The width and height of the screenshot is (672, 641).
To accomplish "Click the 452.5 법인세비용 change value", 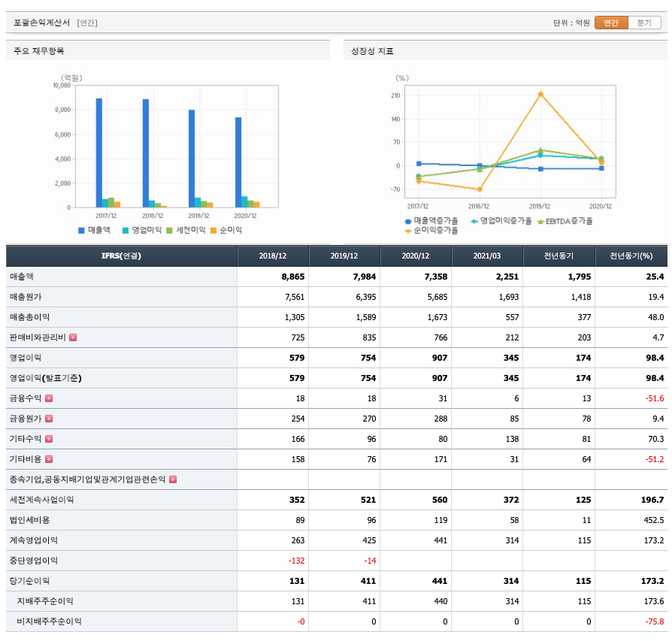I will pyautogui.click(x=653, y=520).
